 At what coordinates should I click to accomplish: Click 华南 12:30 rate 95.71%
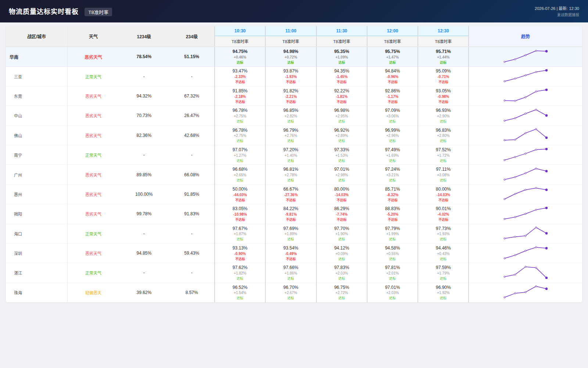(443, 52)
